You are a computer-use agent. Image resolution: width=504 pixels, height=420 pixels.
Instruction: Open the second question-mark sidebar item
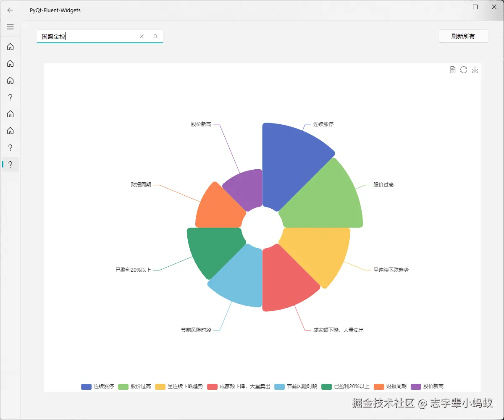coord(10,147)
